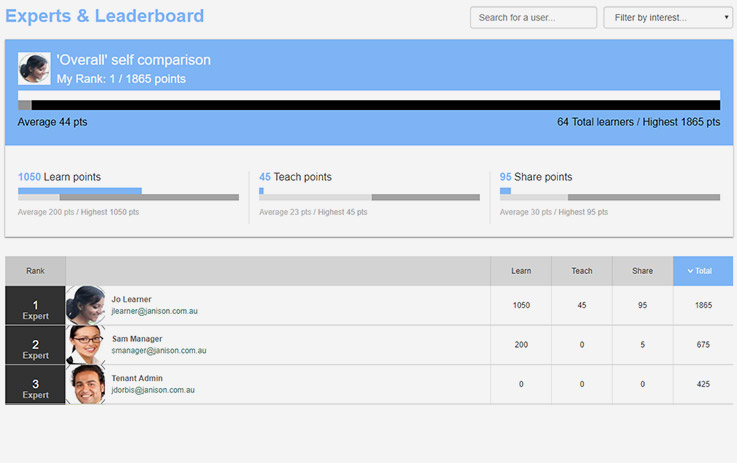Click the Rank column header
737x463 pixels.
point(35,271)
